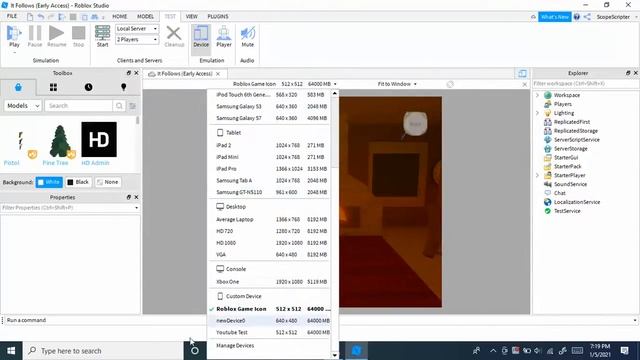Mute the audio
640x360 pixels.
pos(247,36)
